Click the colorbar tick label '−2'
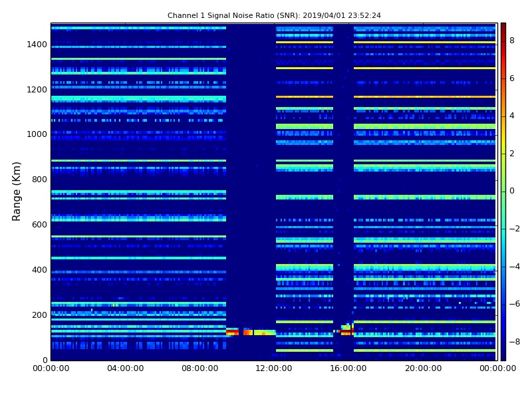Screen dimensions: 532x399 514,229
